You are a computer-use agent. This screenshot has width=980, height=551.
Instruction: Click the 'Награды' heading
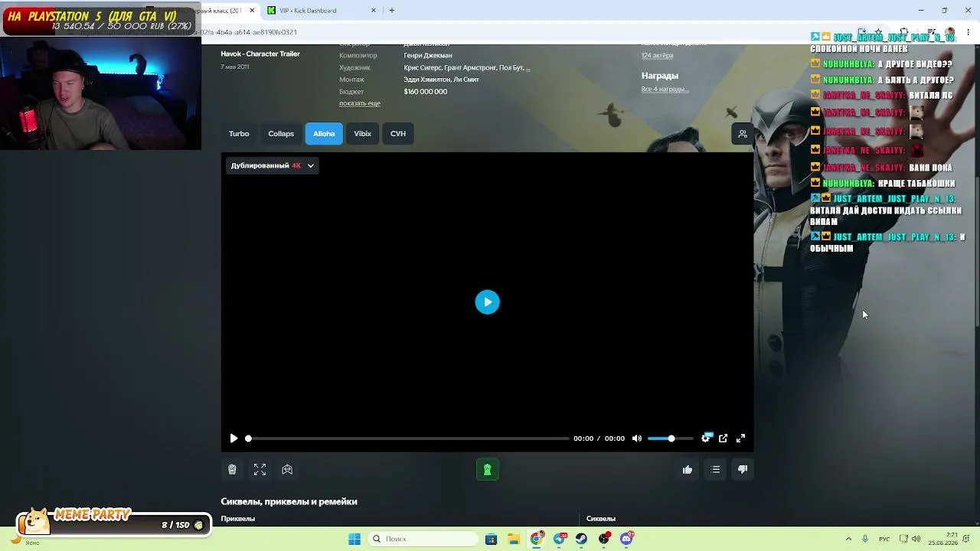coord(660,76)
